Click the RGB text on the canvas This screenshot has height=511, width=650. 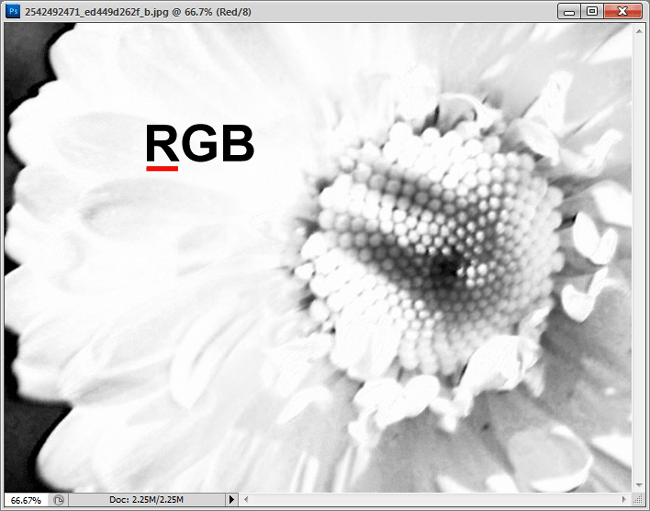coord(200,143)
